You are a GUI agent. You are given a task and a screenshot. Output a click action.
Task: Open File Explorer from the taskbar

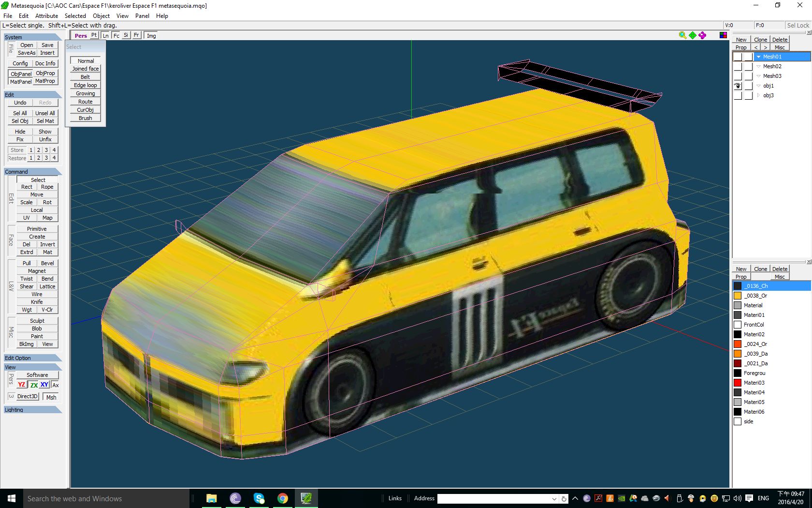[x=212, y=498]
